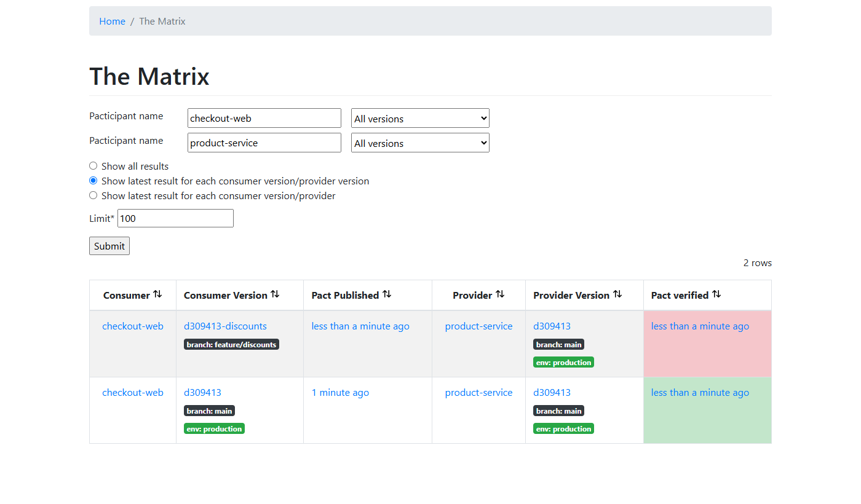Focus the Limit input field
The height and width of the screenshot is (504, 861).
(x=175, y=218)
